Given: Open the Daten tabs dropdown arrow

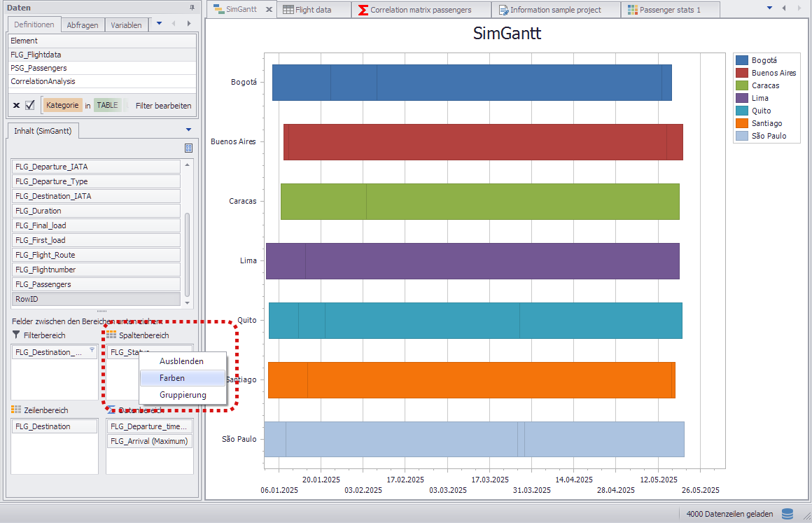Looking at the screenshot, I should click(x=159, y=24).
